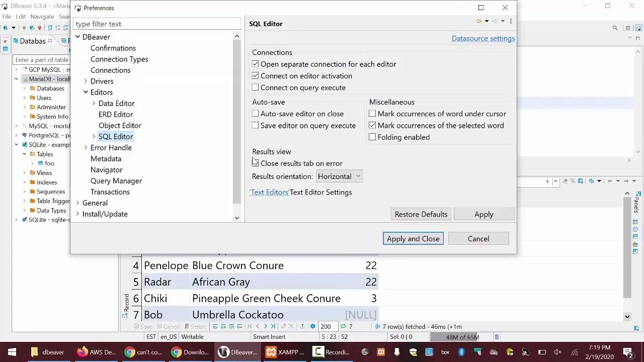644x362 pixels.
Task: Click the results settings gear icon
Action: pos(313,327)
